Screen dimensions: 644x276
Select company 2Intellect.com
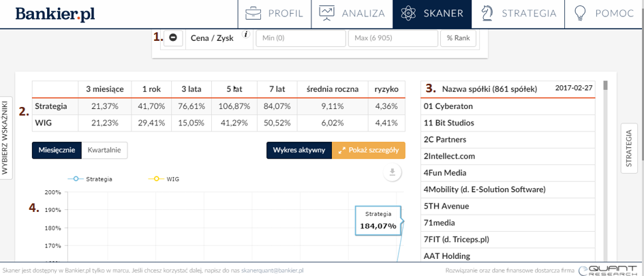508,156
